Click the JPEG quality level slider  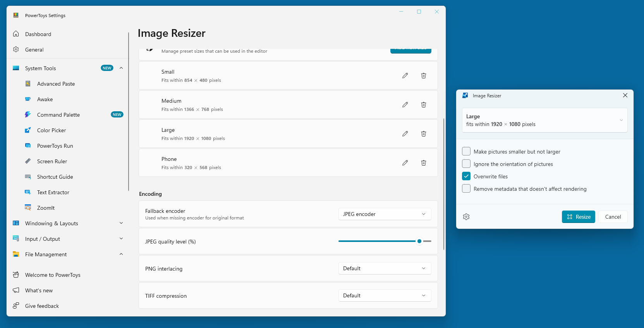click(419, 241)
